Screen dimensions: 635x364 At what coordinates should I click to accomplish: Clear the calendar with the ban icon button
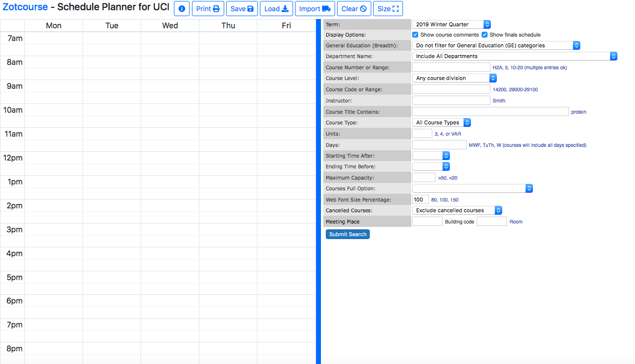click(354, 9)
